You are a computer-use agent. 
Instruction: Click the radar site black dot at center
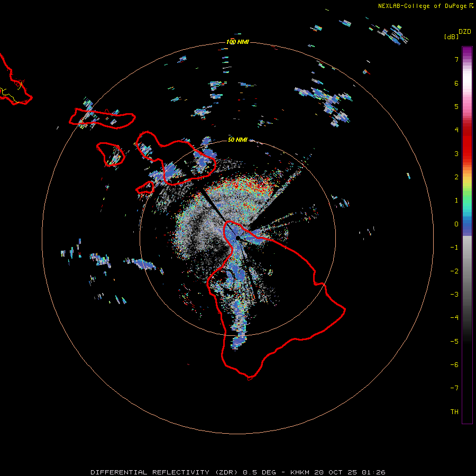(x=238, y=239)
